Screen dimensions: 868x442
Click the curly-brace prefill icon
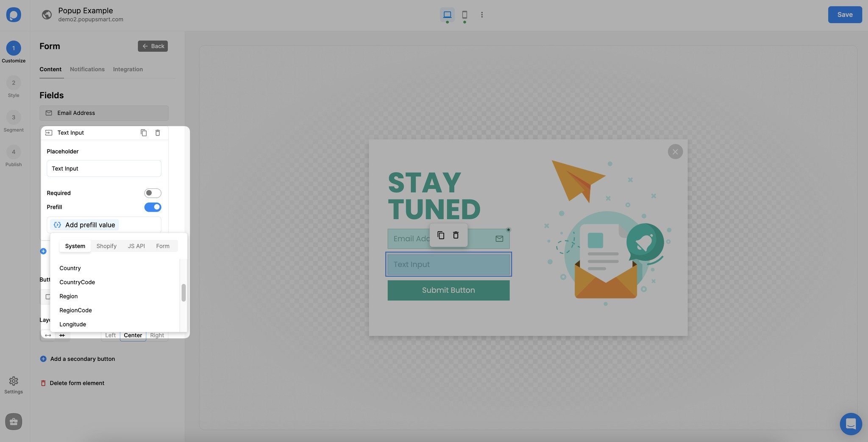[x=57, y=225]
